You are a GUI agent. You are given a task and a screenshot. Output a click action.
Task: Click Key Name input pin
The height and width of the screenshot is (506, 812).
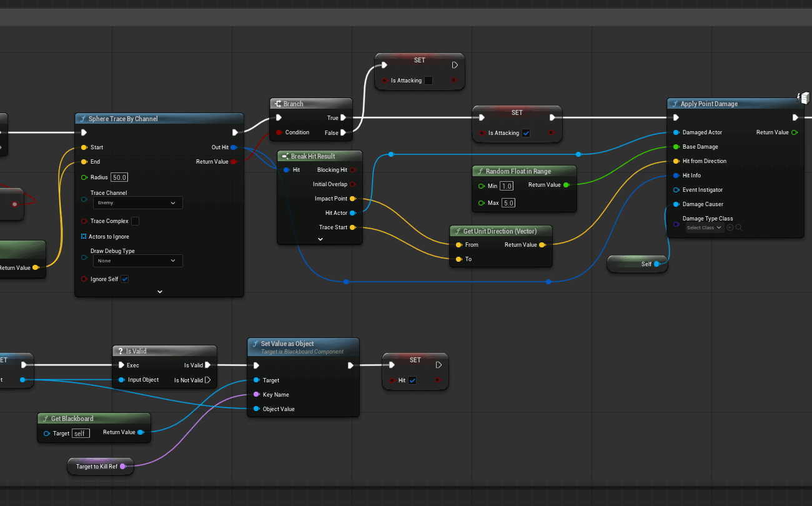[x=256, y=395]
